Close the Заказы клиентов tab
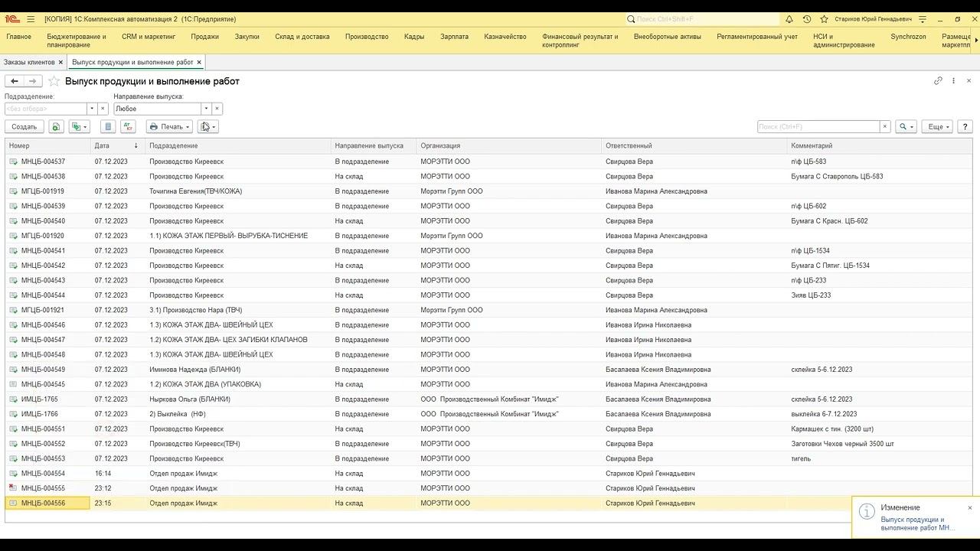Viewport: 980px width, 551px height. coord(60,62)
